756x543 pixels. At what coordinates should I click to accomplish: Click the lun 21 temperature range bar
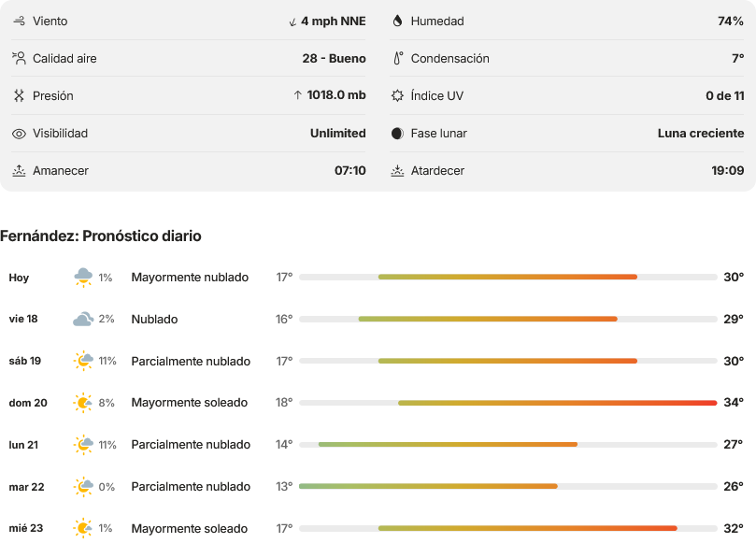[508, 444]
